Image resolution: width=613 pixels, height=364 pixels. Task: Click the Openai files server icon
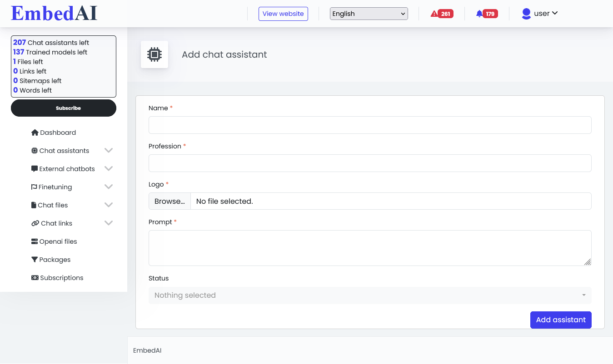tap(35, 241)
